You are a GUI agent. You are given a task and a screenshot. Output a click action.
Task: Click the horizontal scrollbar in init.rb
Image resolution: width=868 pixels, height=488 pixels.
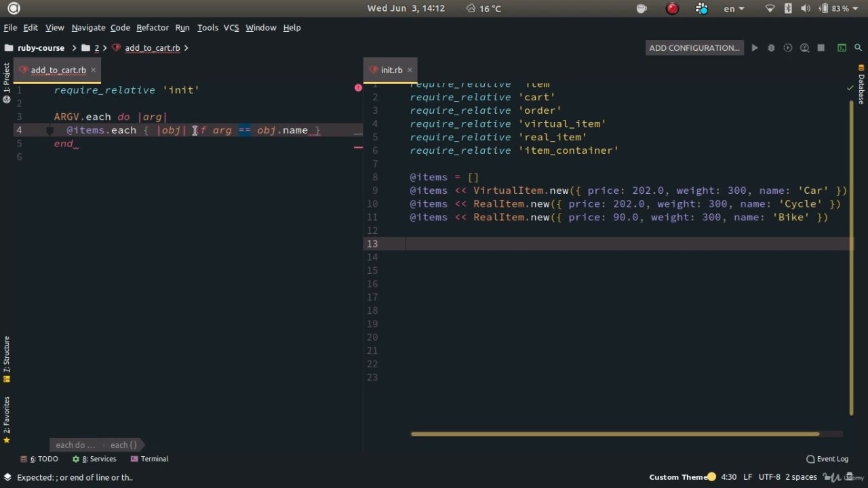(614, 434)
